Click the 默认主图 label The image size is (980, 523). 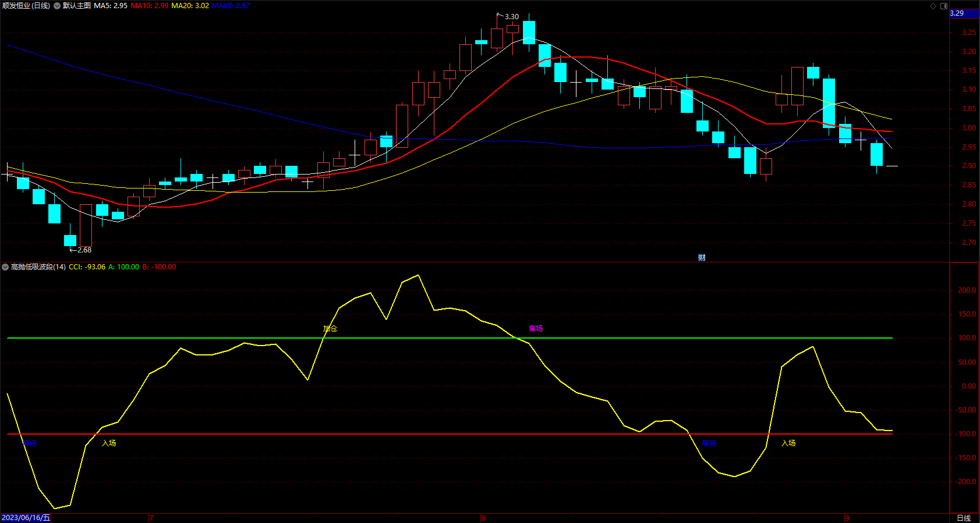[77, 6]
